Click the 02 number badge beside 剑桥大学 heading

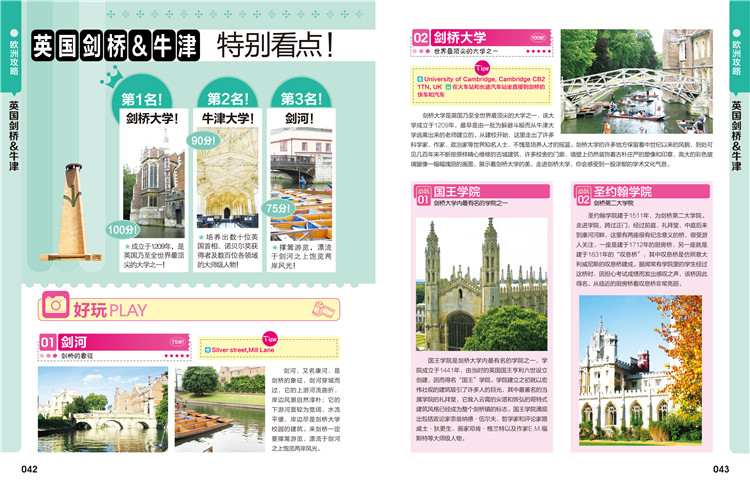[x=421, y=38]
